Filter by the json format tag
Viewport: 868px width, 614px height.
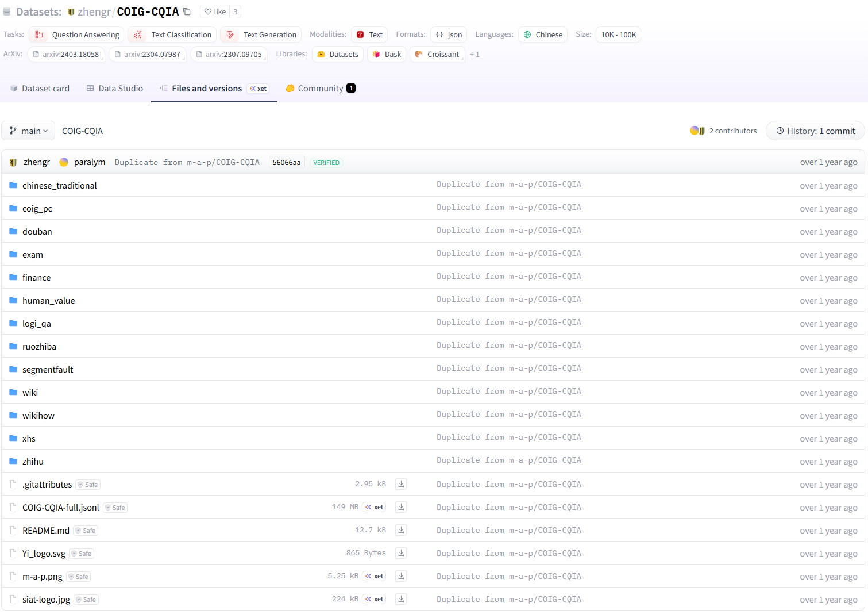(449, 34)
